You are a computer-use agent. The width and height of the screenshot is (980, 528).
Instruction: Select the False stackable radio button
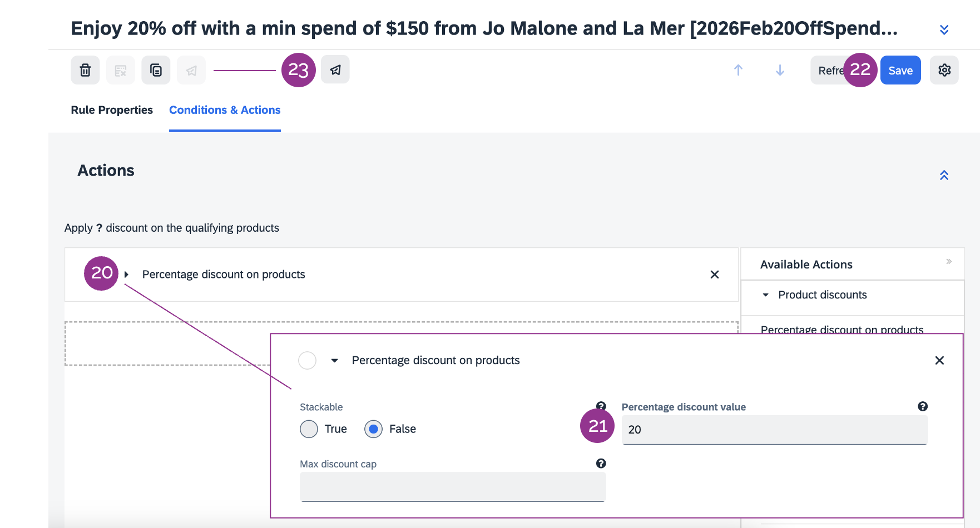[x=374, y=429]
